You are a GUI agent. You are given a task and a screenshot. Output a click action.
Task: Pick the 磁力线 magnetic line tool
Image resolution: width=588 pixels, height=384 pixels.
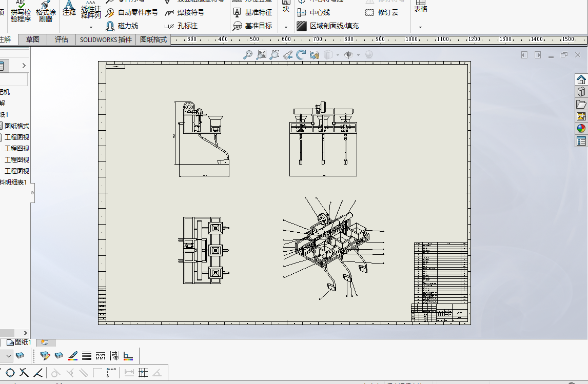(122, 26)
